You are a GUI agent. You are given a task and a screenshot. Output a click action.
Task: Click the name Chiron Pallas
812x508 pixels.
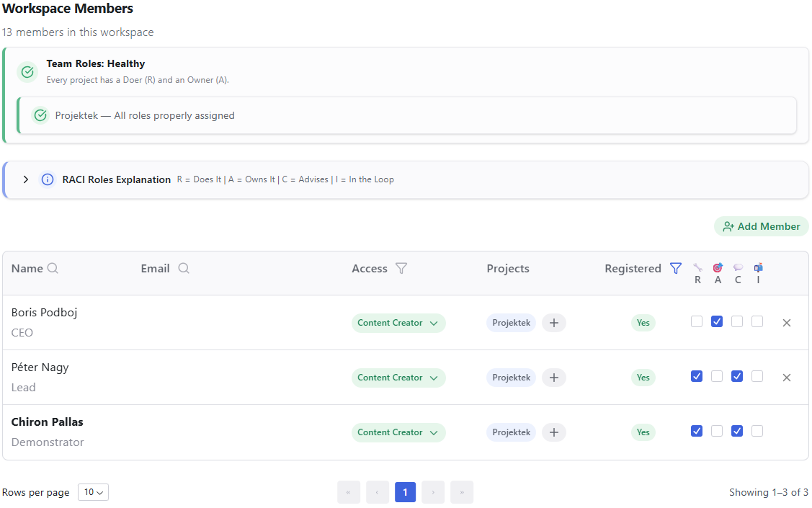click(47, 422)
